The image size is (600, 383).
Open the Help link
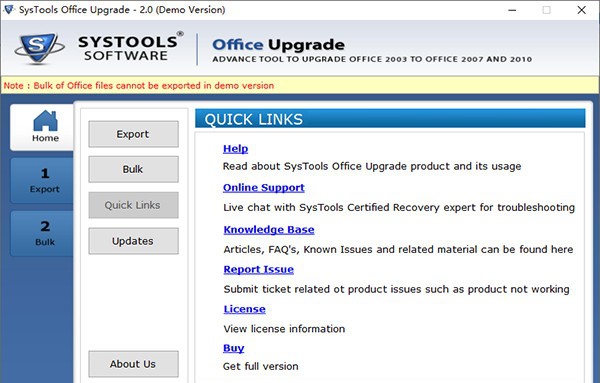[x=235, y=148]
